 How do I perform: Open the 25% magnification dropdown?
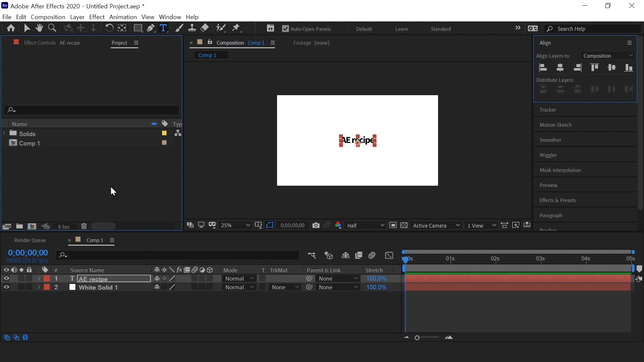(x=235, y=226)
